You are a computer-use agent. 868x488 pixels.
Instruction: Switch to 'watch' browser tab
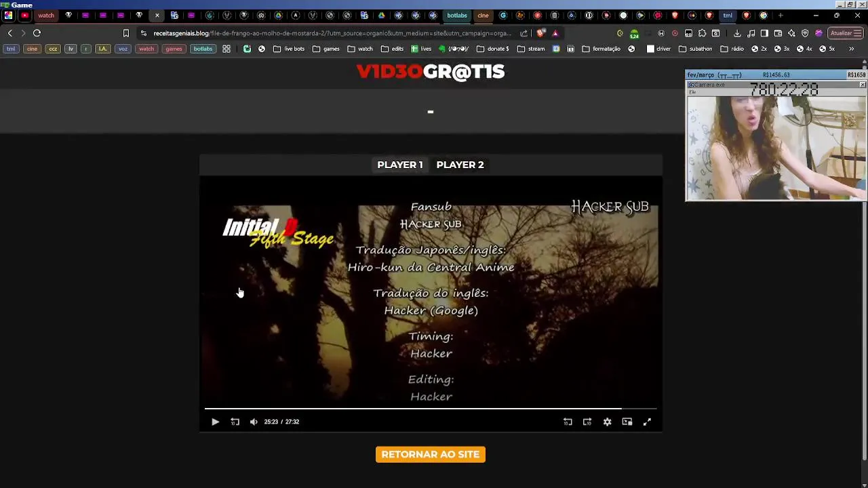tap(46, 15)
